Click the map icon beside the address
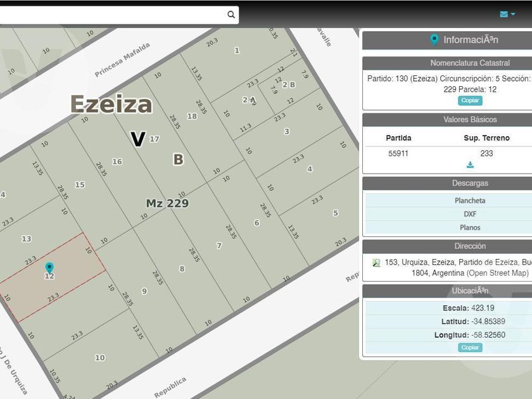This screenshot has height=399, width=532. click(376, 263)
